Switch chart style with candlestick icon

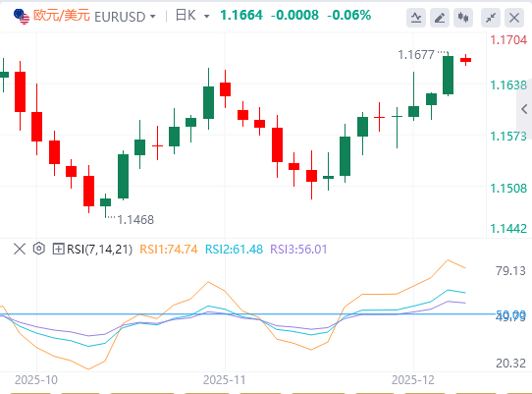(x=463, y=18)
